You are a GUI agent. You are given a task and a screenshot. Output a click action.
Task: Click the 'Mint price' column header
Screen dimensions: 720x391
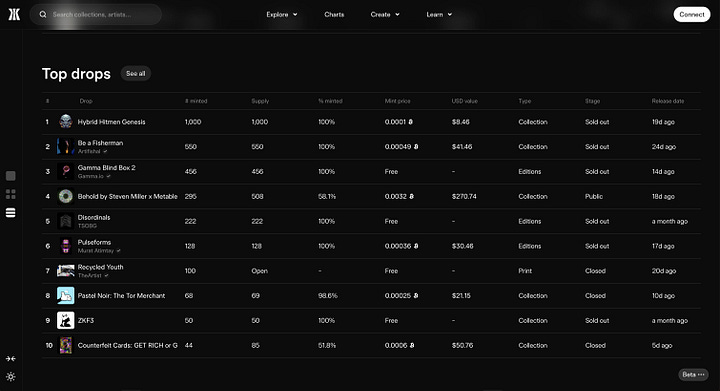point(398,101)
